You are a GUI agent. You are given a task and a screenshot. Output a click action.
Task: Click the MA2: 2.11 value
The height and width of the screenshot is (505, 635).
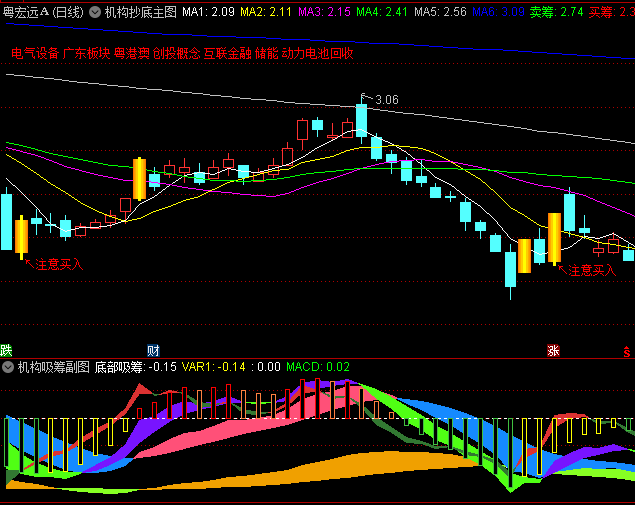(266, 12)
